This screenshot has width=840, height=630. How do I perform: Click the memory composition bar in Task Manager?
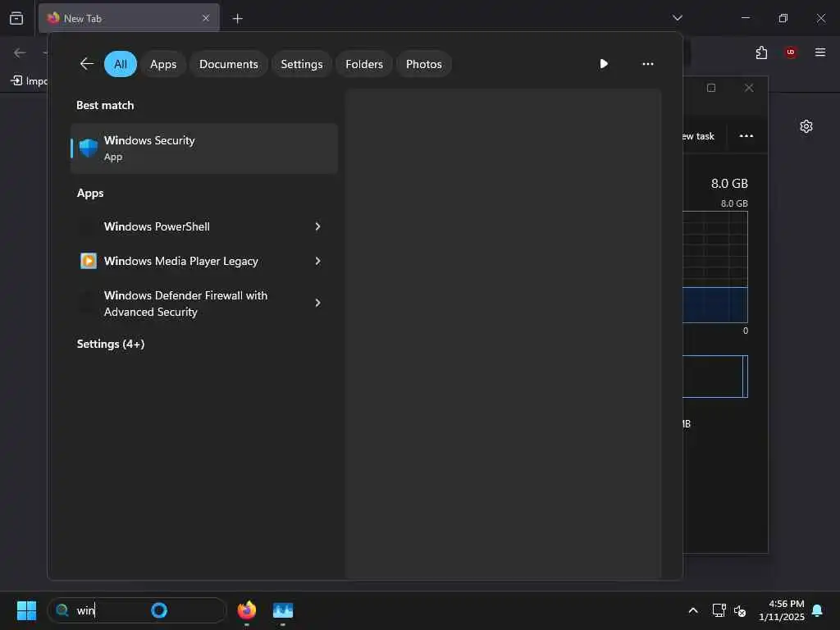[x=715, y=377]
